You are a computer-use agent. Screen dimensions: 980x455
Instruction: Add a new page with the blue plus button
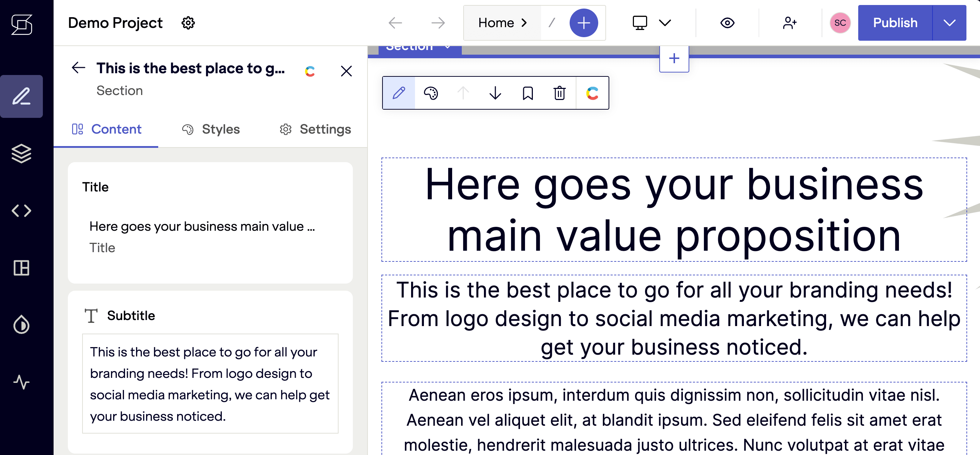pyautogui.click(x=583, y=23)
